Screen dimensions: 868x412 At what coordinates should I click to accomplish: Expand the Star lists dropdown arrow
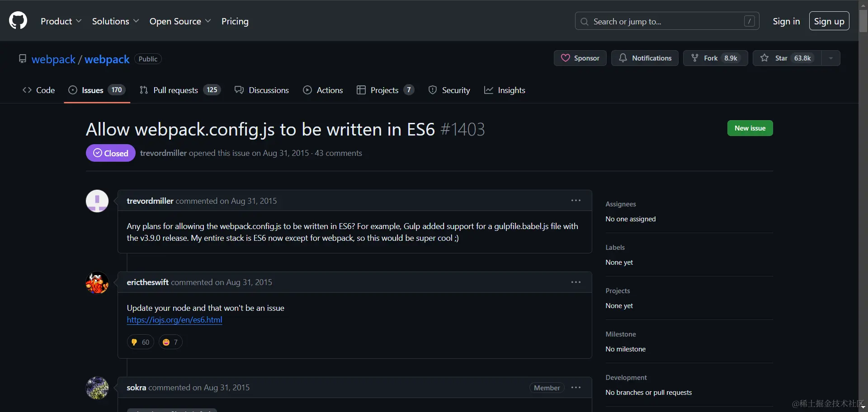tap(831, 58)
